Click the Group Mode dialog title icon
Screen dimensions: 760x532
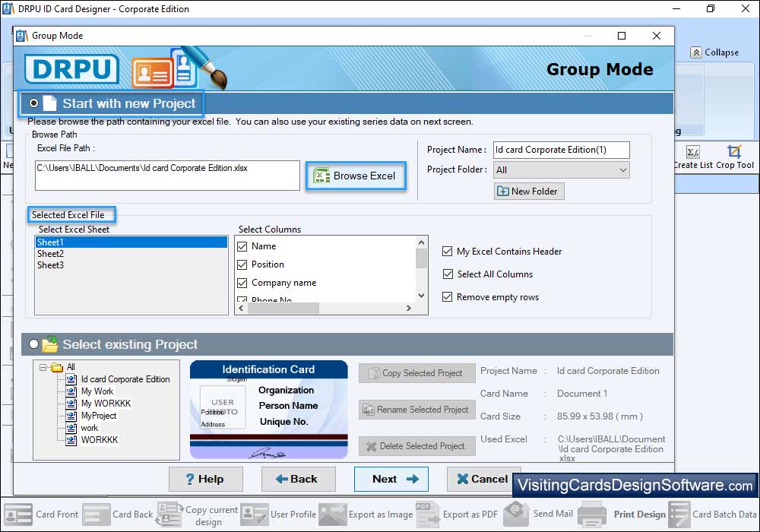[x=22, y=36]
